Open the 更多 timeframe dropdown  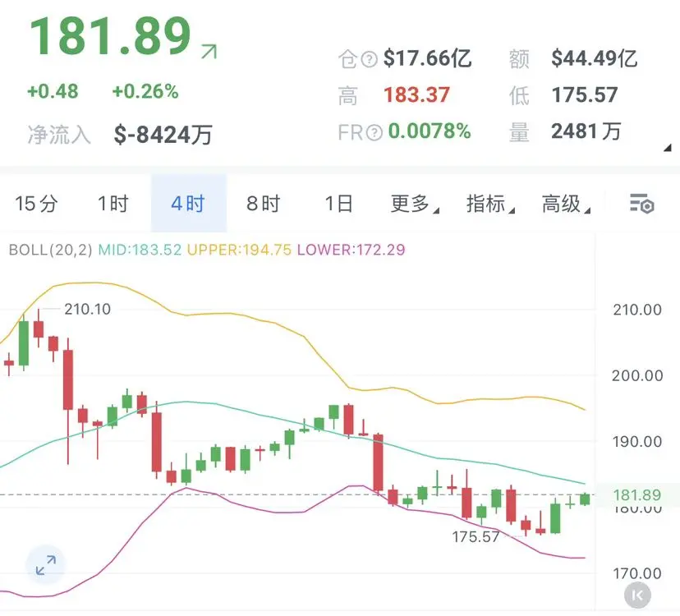415,204
